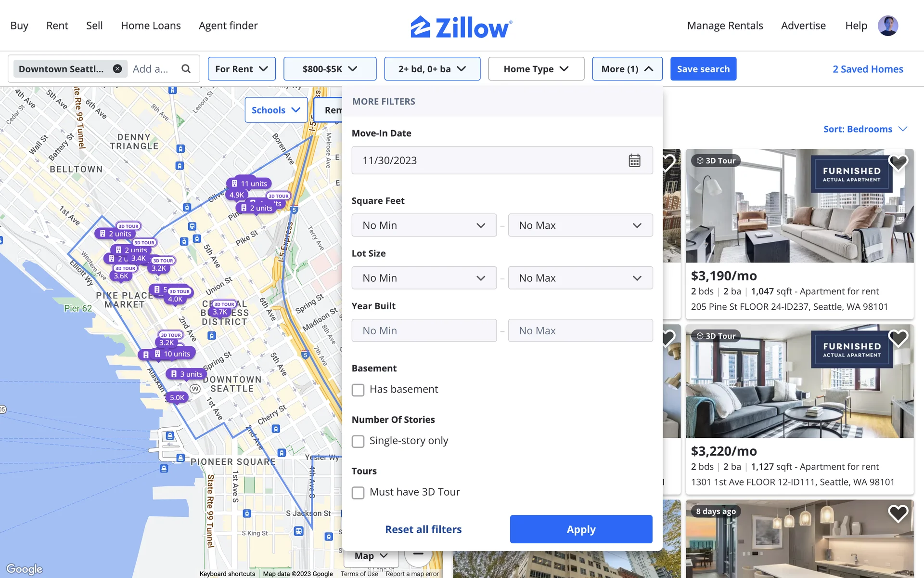Click the 5.0K price map pin
Screen dimensions: 924x578
[177, 397]
